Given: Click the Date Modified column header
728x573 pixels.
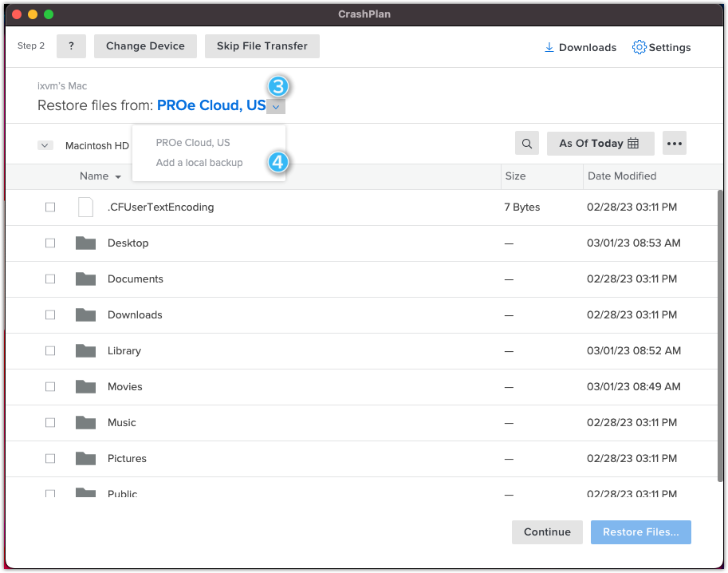Looking at the screenshot, I should point(622,176).
